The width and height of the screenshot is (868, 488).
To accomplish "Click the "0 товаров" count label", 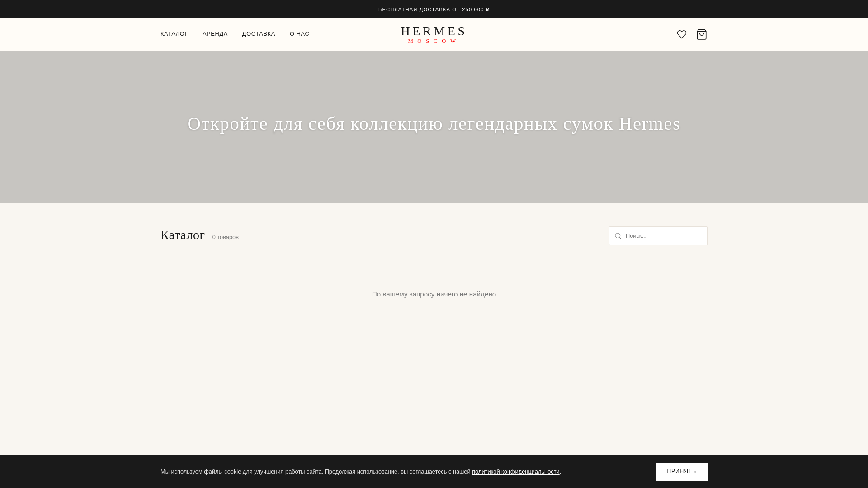I will (226, 237).
